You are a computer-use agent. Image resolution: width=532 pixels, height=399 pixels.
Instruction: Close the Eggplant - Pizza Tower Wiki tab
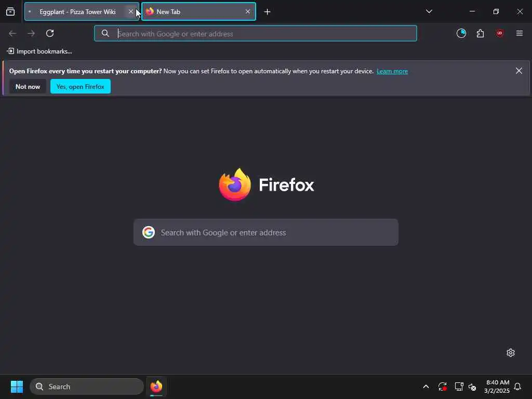pos(130,11)
